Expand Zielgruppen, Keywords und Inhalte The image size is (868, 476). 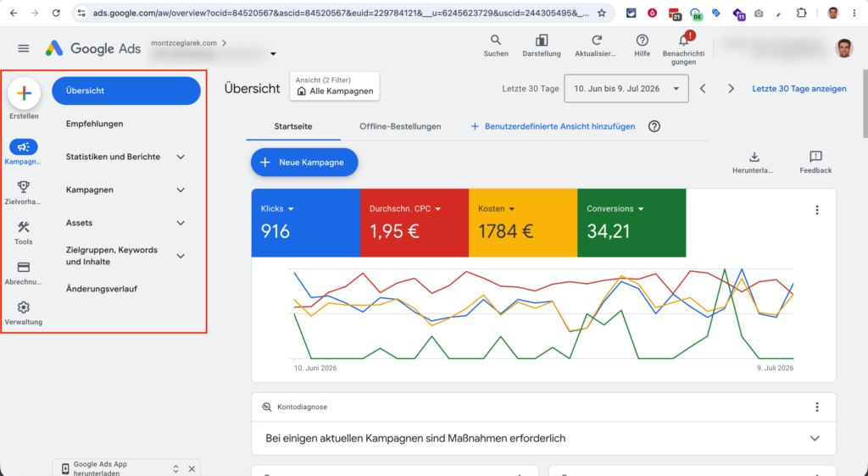point(181,256)
